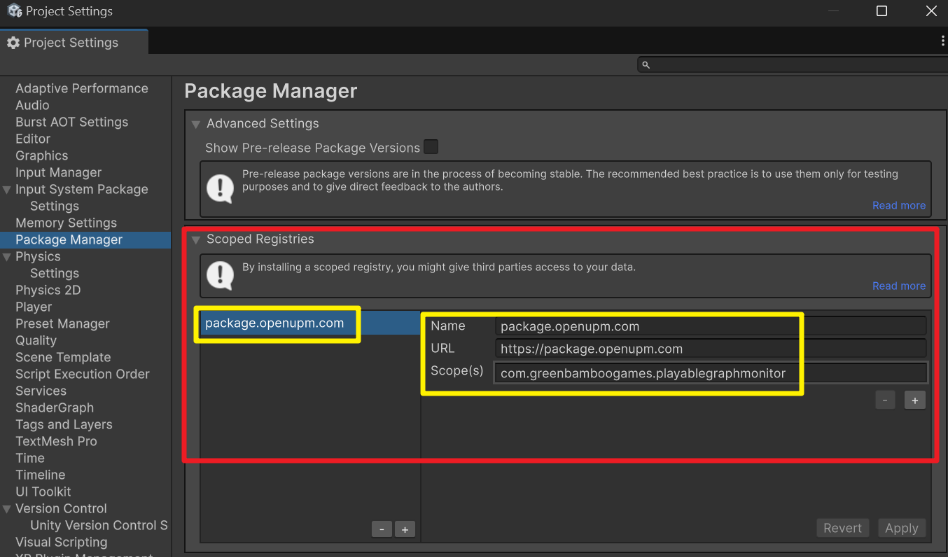Click the search magnifier icon

coord(646,65)
